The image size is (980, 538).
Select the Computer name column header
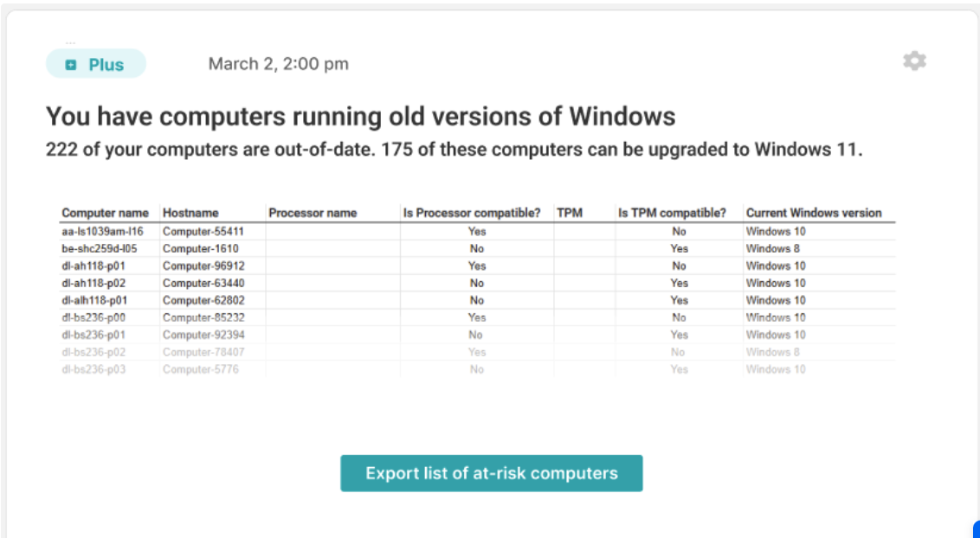pos(105,213)
